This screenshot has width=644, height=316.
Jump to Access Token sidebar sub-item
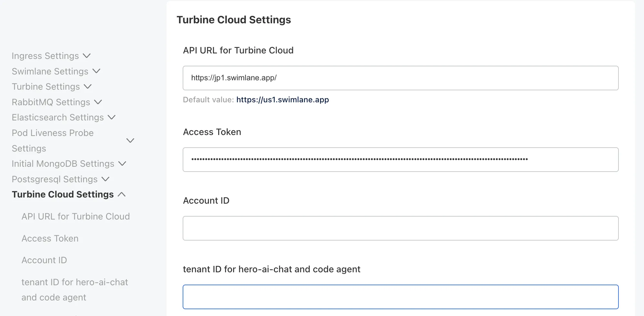pyautogui.click(x=50, y=238)
